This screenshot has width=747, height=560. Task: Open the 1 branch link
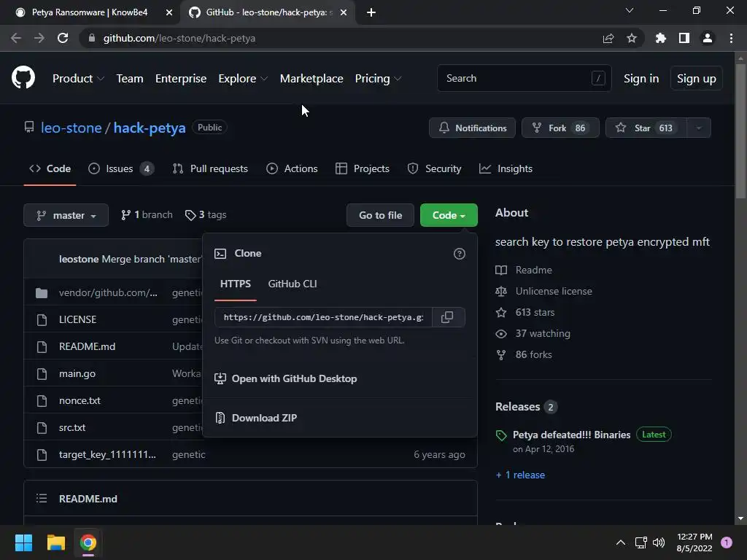pyautogui.click(x=147, y=215)
